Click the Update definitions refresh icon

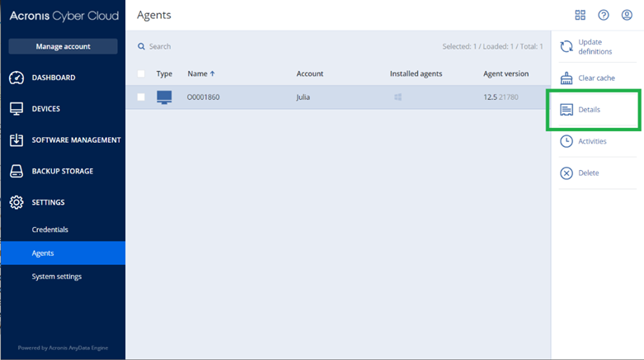coord(566,46)
